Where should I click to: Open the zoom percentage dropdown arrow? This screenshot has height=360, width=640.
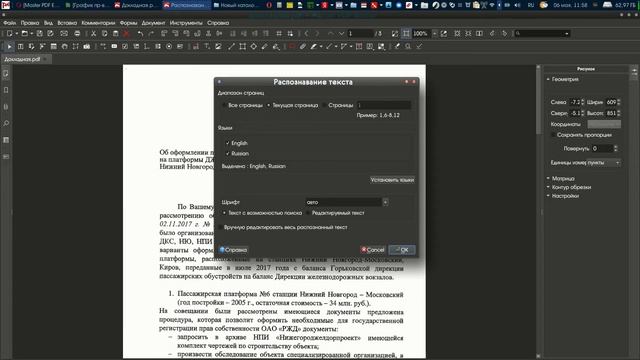pos(434,33)
